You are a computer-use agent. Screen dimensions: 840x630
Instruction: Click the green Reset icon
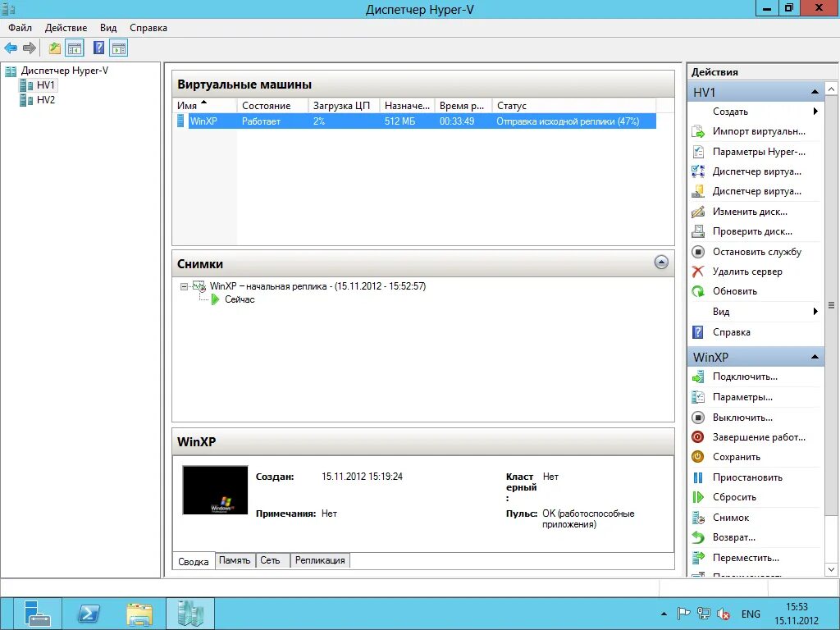(698, 497)
